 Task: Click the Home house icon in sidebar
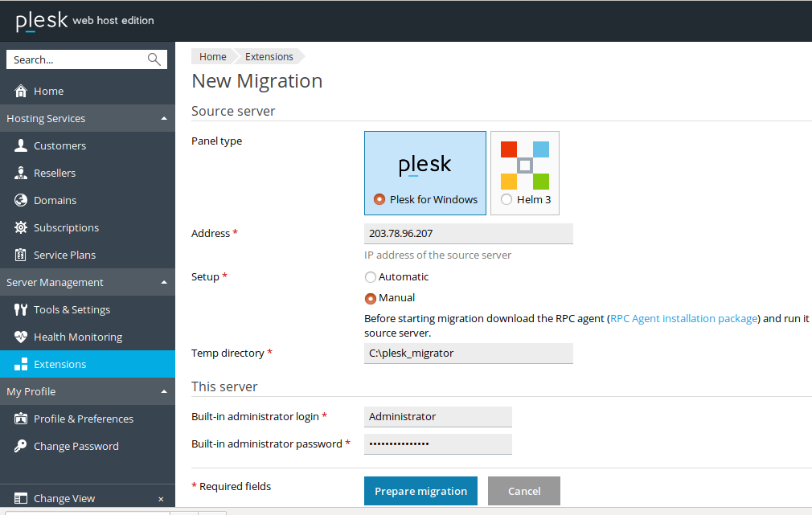[21, 92]
